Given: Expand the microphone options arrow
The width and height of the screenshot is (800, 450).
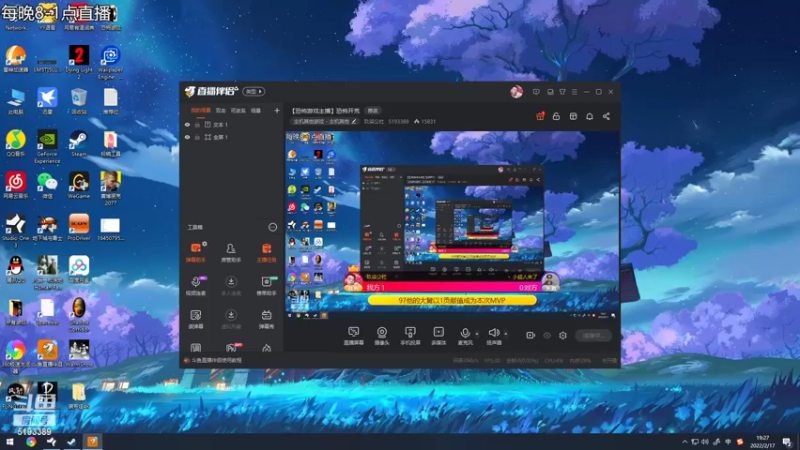Looking at the screenshot, I should [x=477, y=334].
